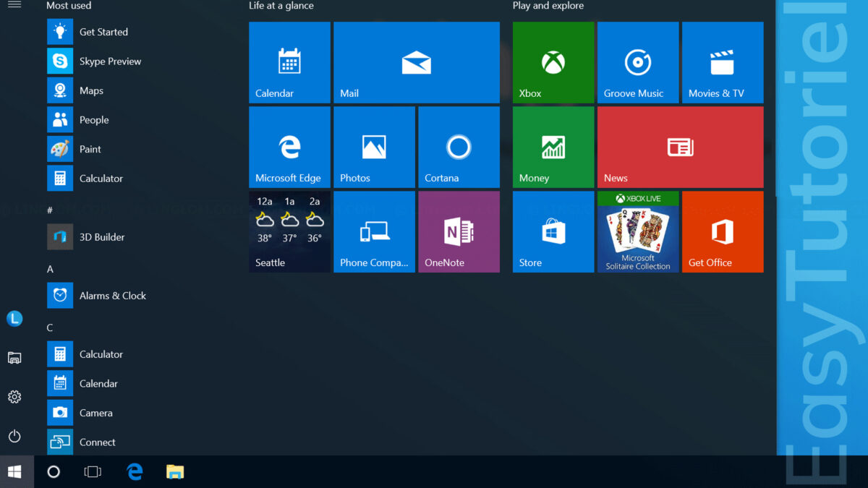Select the # letter group header
The image size is (868, 488).
50,210
